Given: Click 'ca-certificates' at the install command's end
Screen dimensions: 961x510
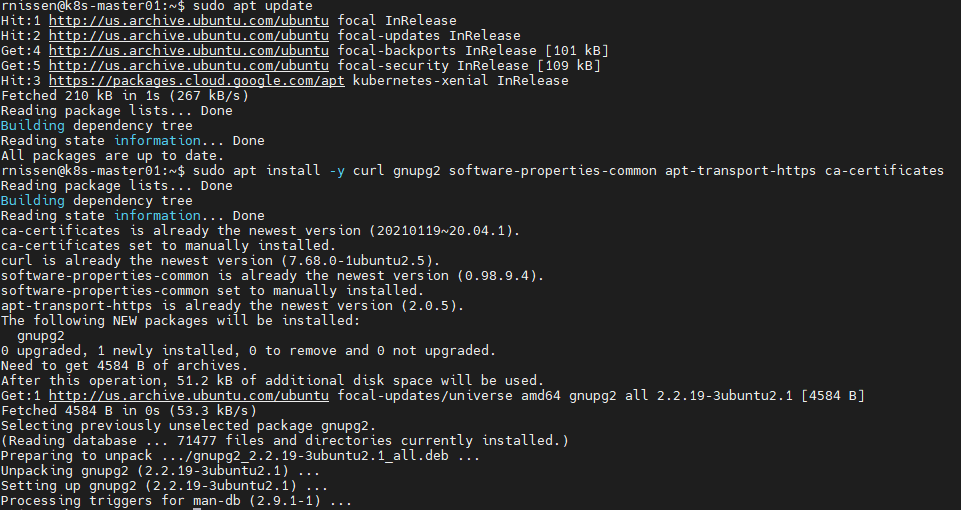Looking at the screenshot, I should tap(884, 171).
